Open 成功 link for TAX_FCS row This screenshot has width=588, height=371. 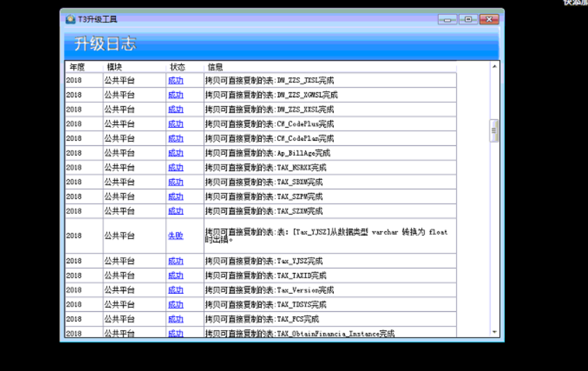coord(176,319)
